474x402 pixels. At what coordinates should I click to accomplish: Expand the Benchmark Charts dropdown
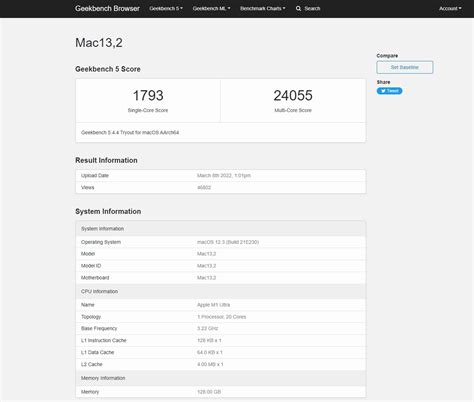(x=263, y=9)
